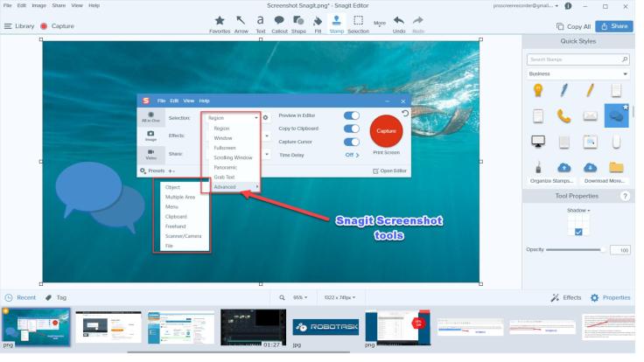Expand the Shadow dropdown
The height and width of the screenshot is (362, 644).
[x=578, y=210]
